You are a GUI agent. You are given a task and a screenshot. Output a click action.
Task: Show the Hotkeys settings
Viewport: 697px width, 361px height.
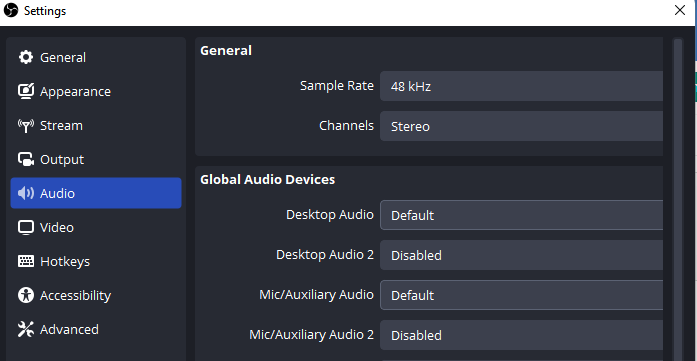click(x=96, y=261)
